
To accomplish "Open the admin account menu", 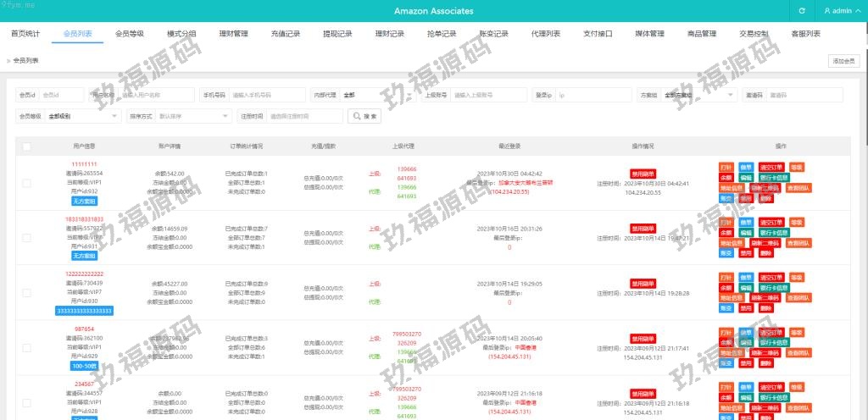I will coord(842,11).
